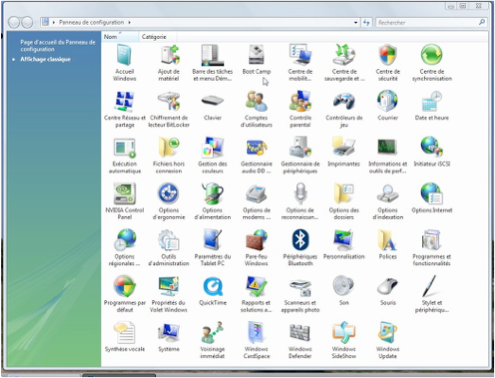Open the Souris mouse settings

click(388, 290)
